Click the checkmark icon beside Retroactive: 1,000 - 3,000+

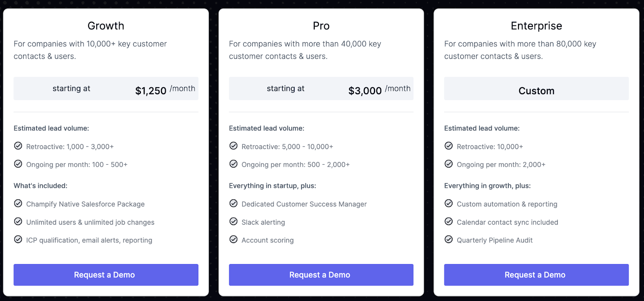[18, 146]
